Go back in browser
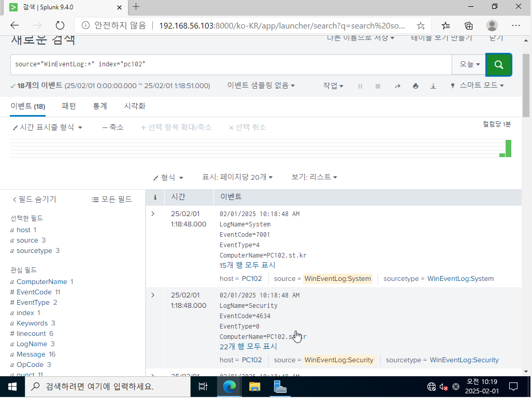Screen dimensions: 532x398 tap(15, 25)
